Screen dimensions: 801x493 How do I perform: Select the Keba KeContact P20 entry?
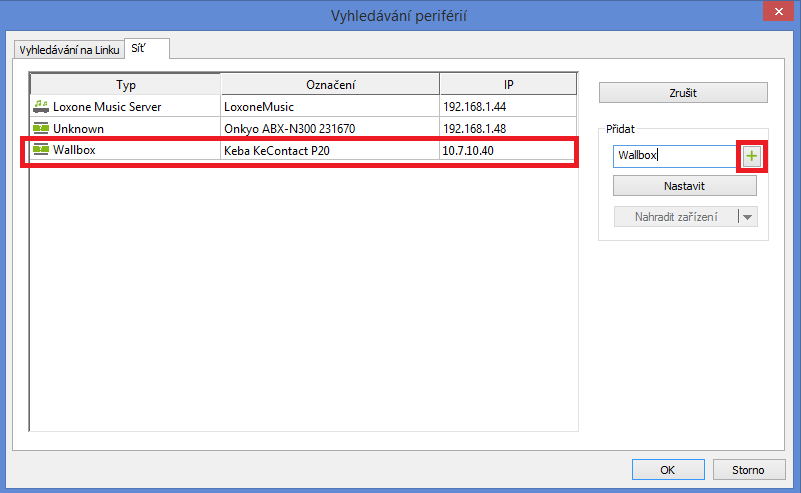tap(275, 151)
